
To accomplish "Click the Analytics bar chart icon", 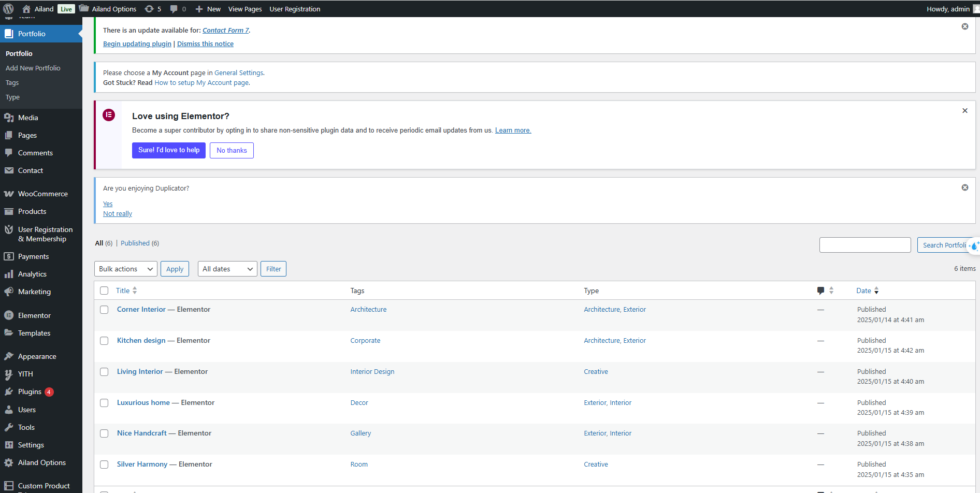I will click(x=9, y=274).
